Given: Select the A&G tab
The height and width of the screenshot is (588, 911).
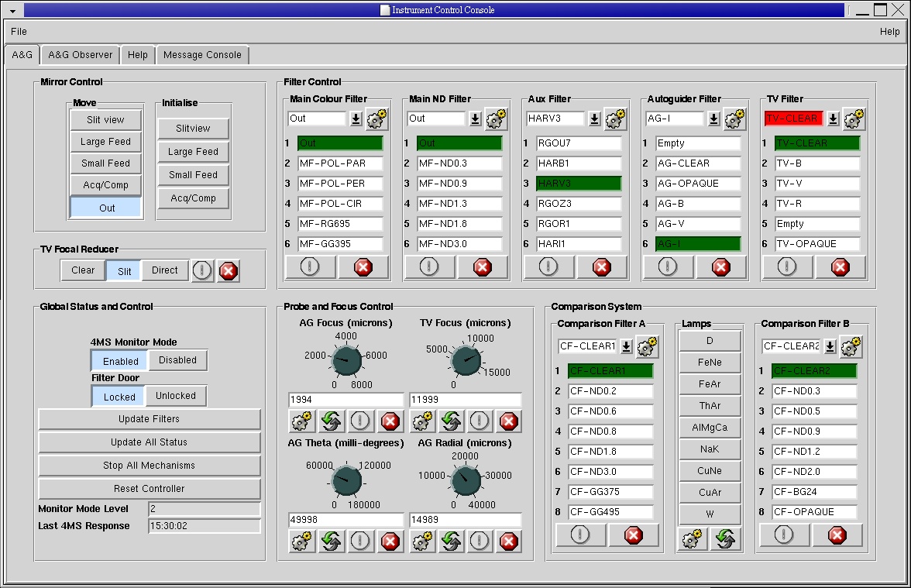Looking at the screenshot, I should [x=22, y=54].
